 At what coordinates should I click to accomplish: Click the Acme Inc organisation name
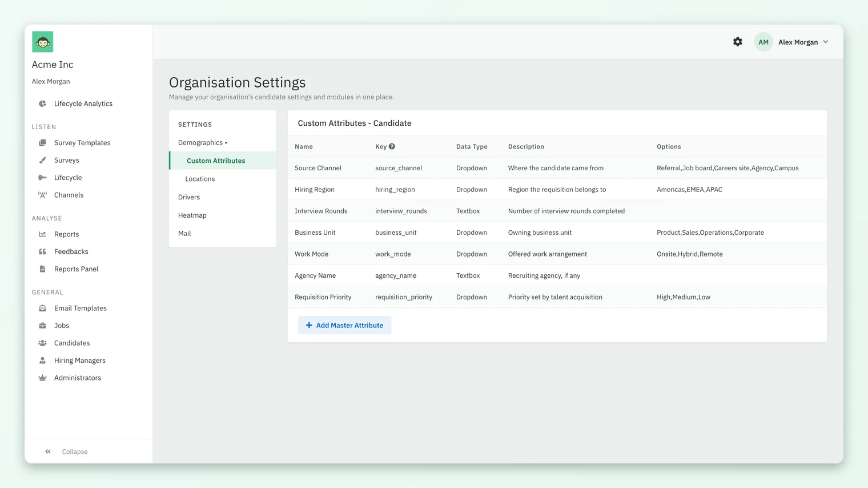[53, 65]
